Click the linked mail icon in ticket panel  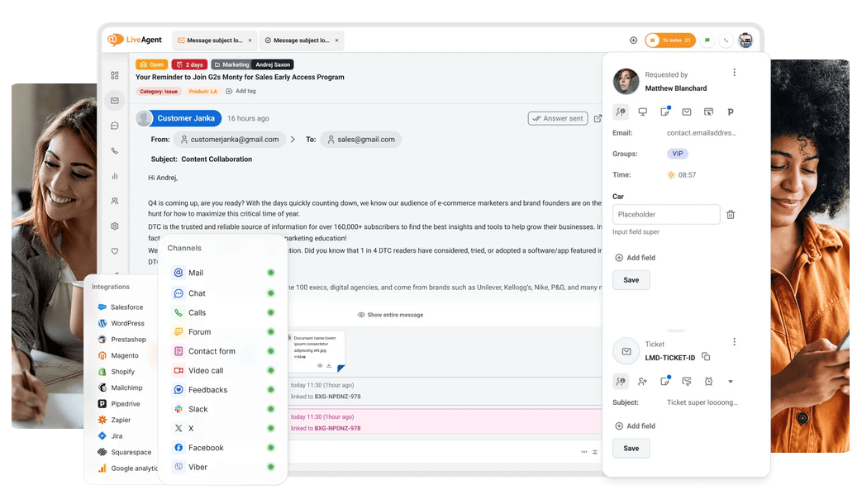coord(687,381)
